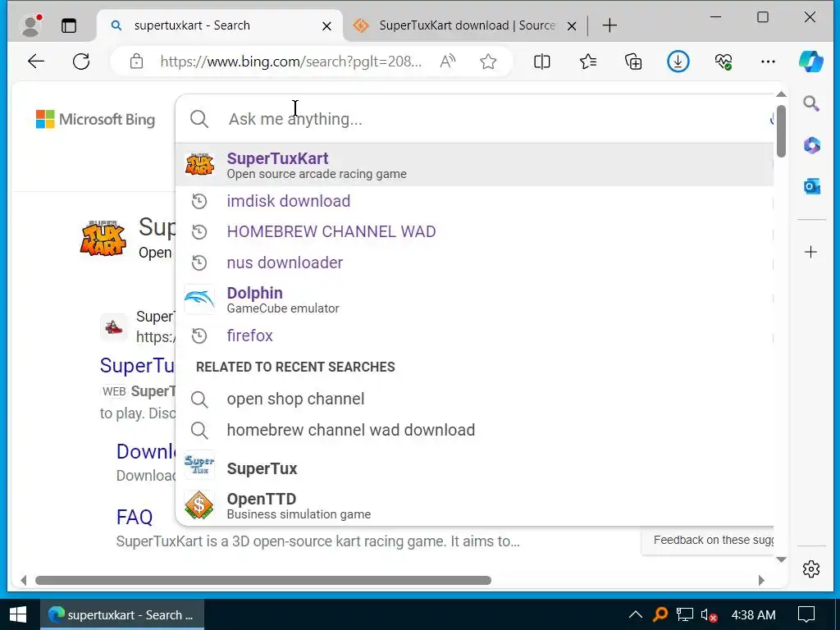
Task: Open Settings and more ellipsis
Action: click(768, 62)
